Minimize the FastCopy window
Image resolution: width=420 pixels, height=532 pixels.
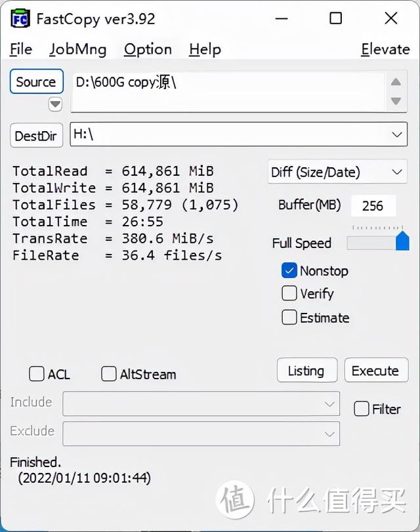click(x=282, y=18)
